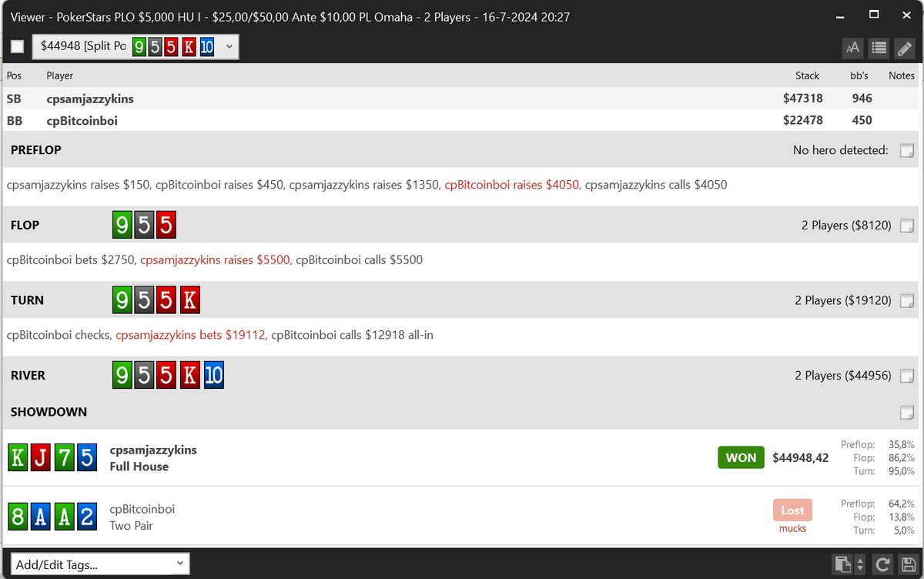Click the FLOP section label
Image resolution: width=924 pixels, height=579 pixels.
pyautogui.click(x=25, y=226)
